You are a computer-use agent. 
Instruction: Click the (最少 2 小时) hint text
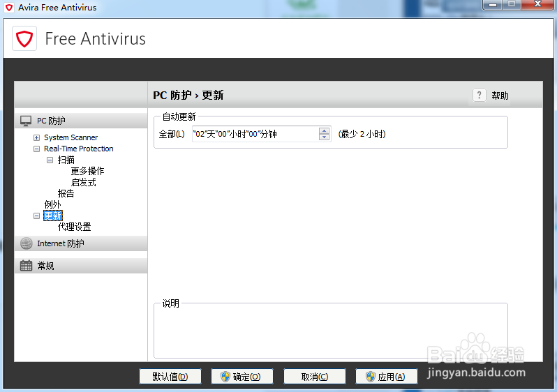362,134
